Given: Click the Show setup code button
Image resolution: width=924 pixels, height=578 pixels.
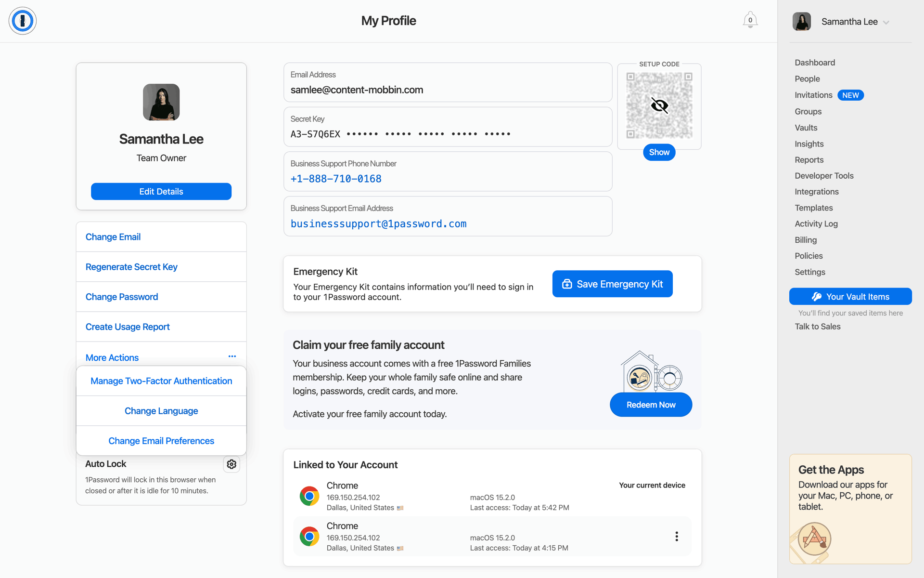Looking at the screenshot, I should (659, 152).
